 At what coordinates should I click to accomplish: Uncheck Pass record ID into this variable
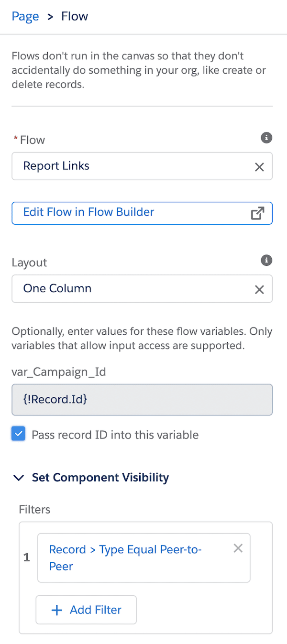click(18, 435)
